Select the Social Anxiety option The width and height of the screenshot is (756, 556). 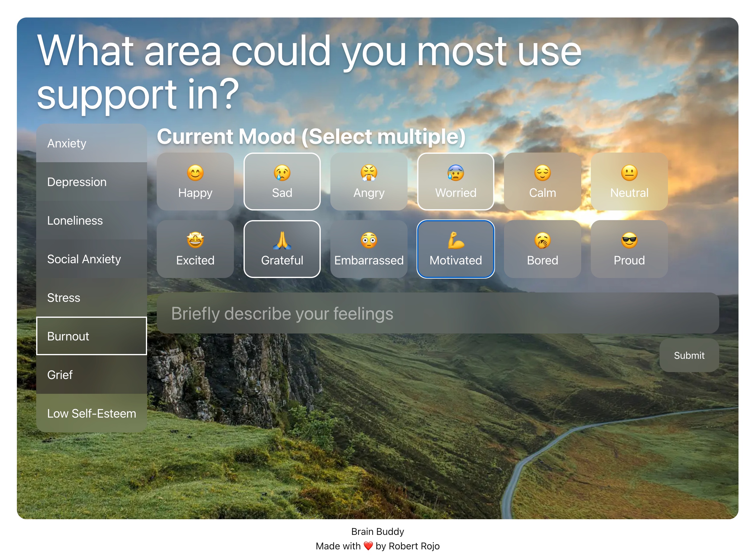click(x=92, y=259)
